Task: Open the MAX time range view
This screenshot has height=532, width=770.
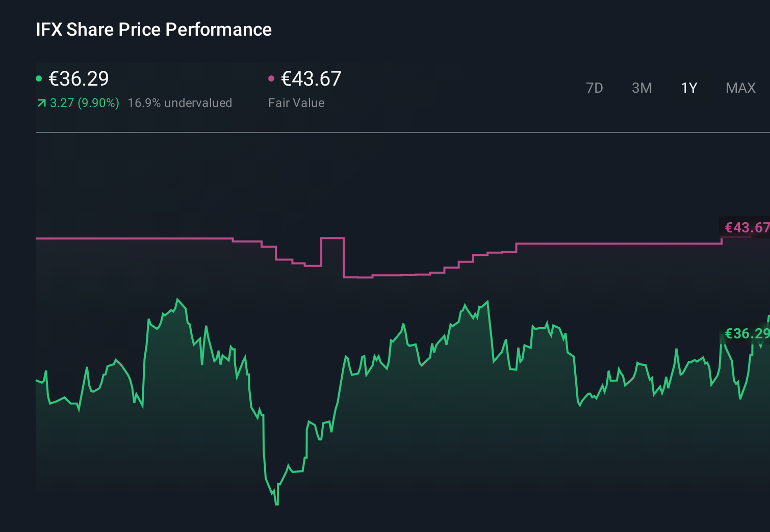Action: (740, 88)
